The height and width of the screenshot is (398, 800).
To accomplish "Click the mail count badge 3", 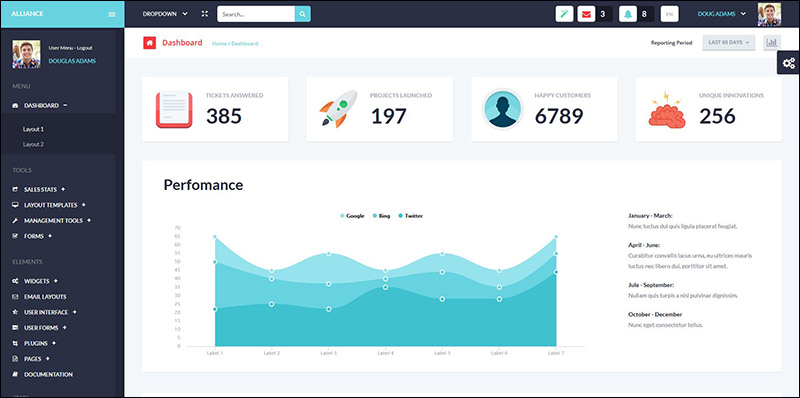I will click(603, 14).
